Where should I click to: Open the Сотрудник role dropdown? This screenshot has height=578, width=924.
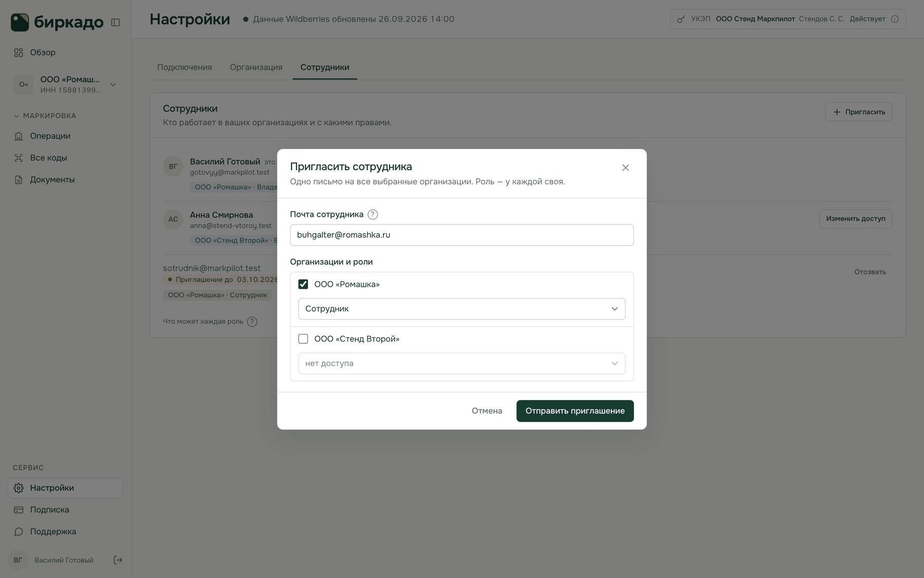tap(461, 309)
